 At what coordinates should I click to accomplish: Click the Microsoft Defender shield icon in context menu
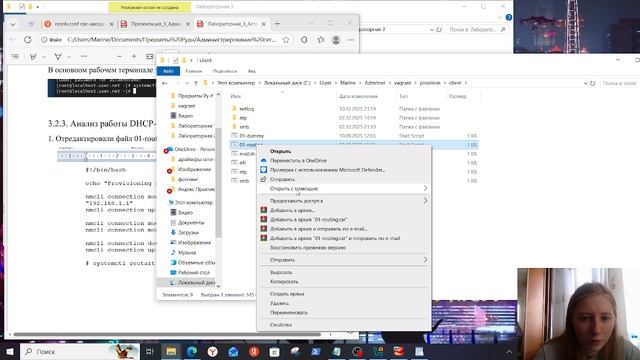264,170
